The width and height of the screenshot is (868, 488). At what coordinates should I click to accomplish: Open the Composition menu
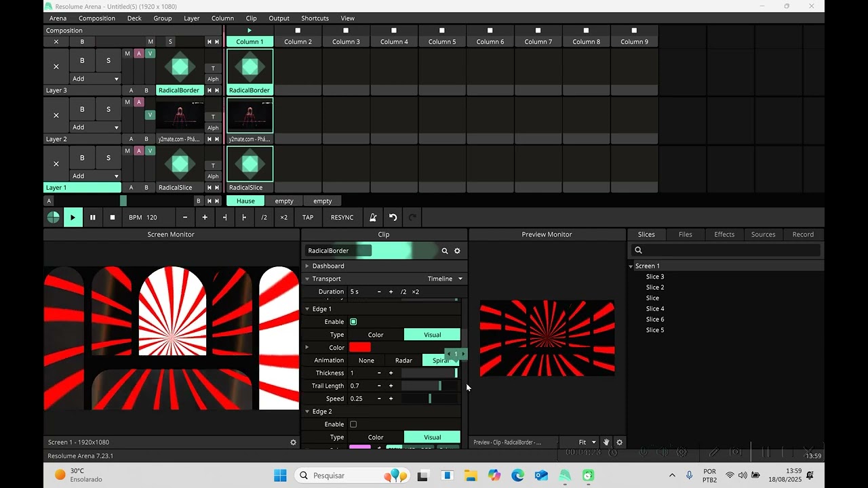97,18
